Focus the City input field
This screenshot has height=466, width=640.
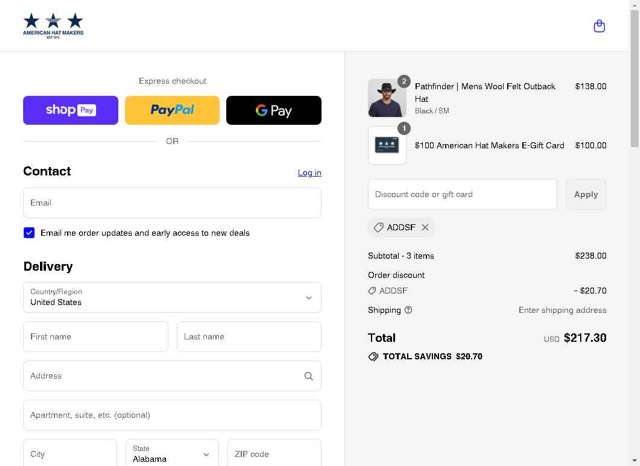click(70, 453)
